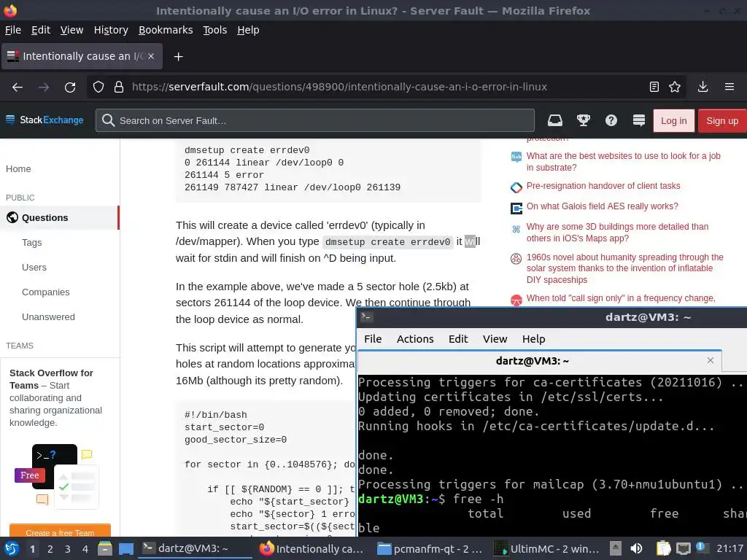Open the site switcher stack icon
The height and width of the screenshot is (560, 747).
pyautogui.click(x=639, y=120)
